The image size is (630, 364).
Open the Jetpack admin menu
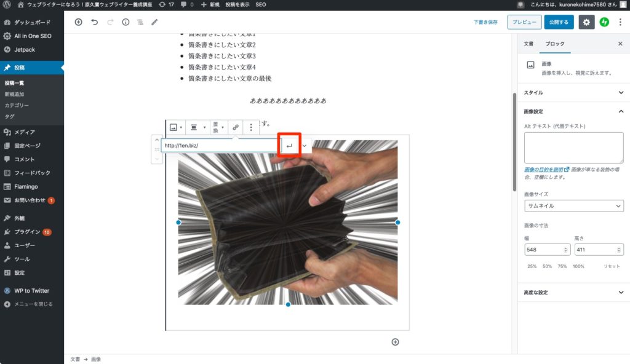pos(32,49)
